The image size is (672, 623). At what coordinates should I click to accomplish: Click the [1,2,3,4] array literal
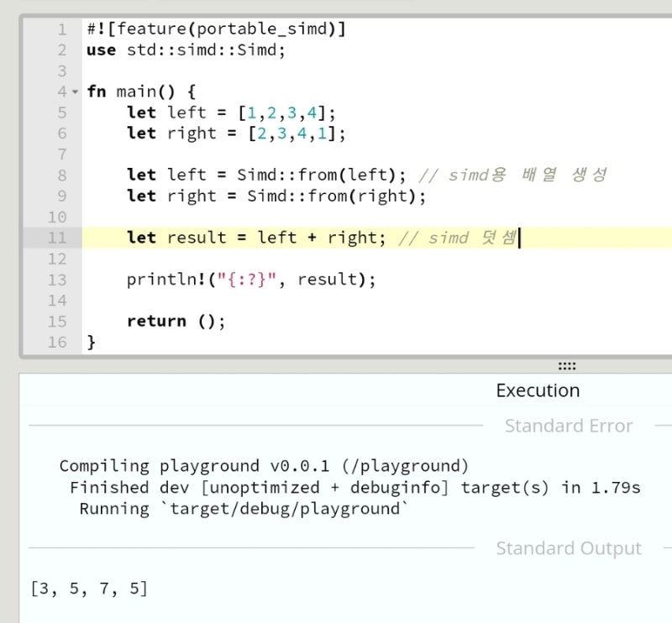click(286, 113)
